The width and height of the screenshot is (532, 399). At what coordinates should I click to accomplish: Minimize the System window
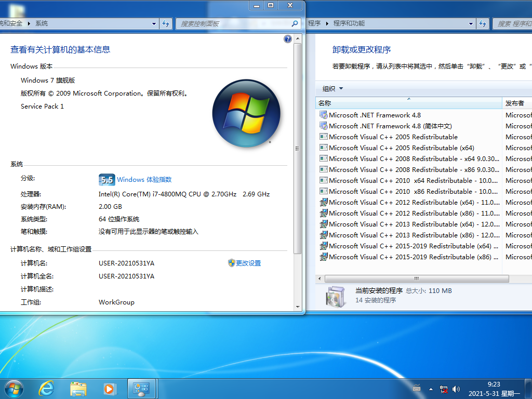pos(257,5)
